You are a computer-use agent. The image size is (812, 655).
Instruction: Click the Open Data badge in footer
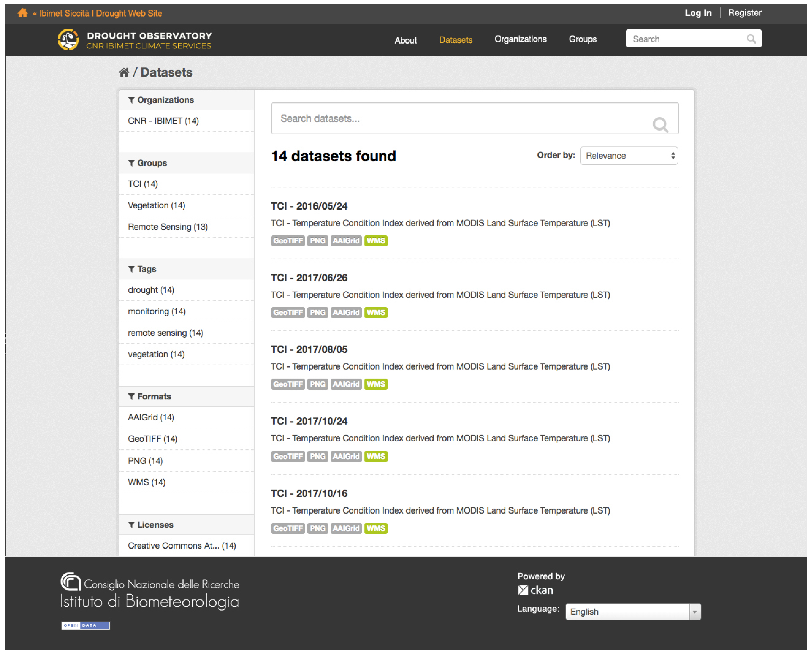click(86, 626)
